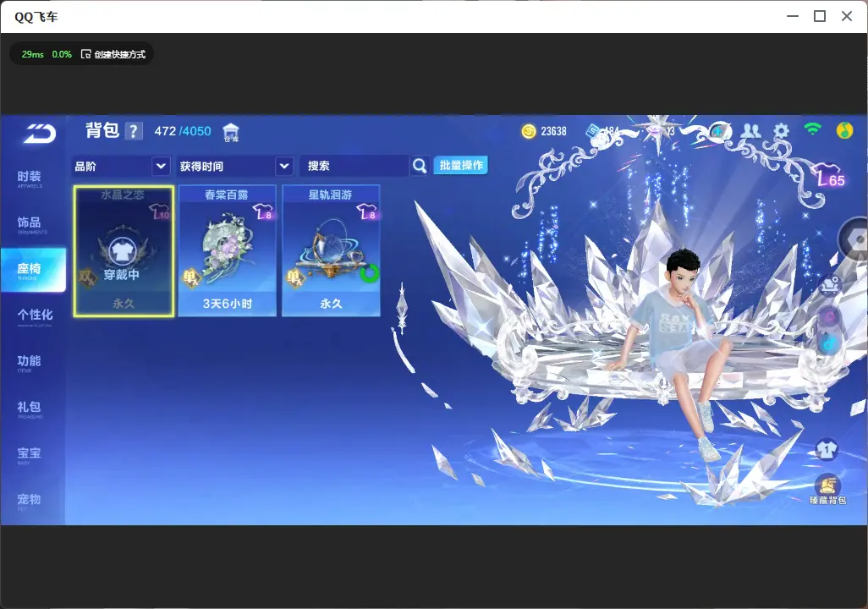Click the search magnifier icon
This screenshot has height=609, width=868.
[420, 166]
